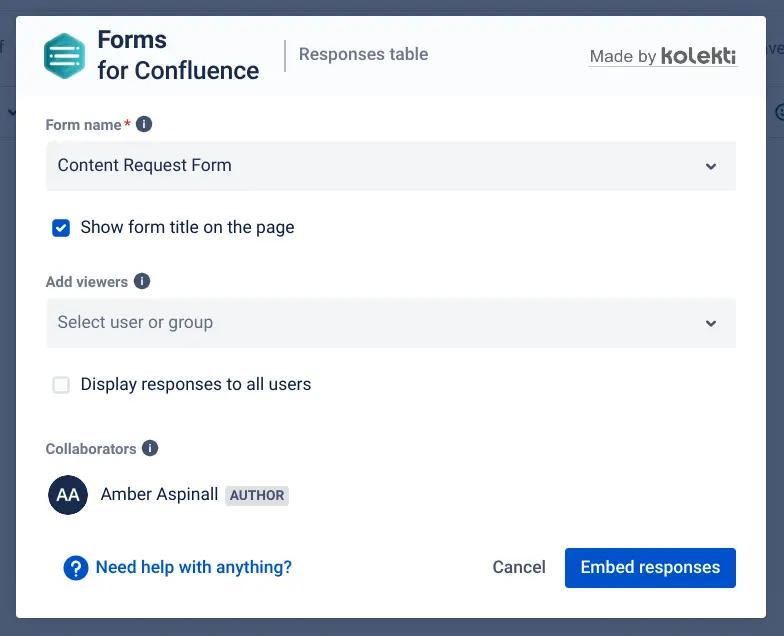Click the Forms for Confluence logo icon
Viewport: 784px width, 636px height.
click(x=65, y=56)
